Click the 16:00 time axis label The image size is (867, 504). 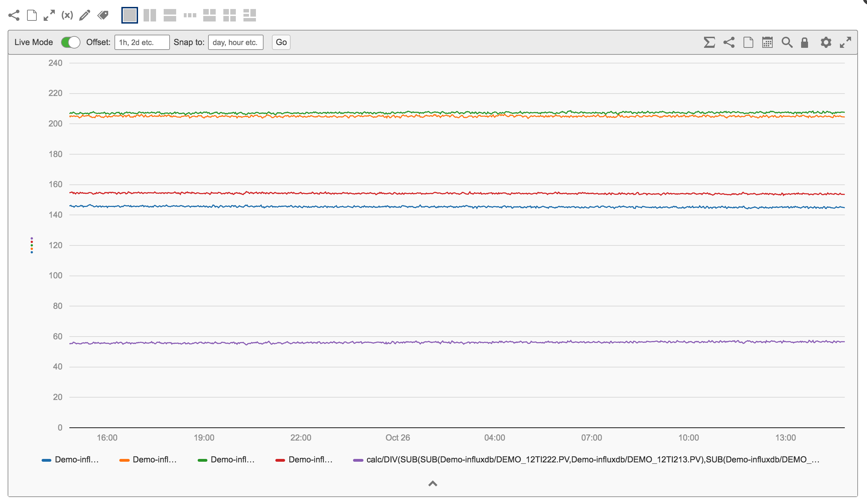(107, 438)
